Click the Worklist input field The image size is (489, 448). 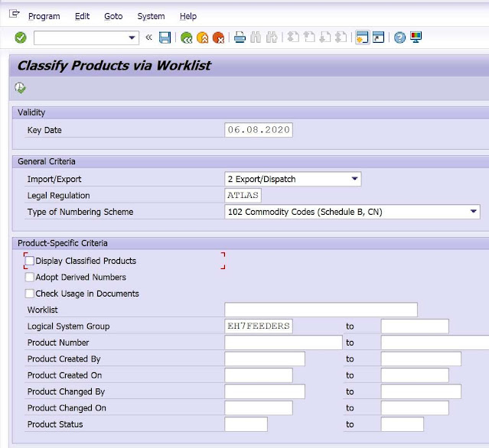(x=321, y=310)
